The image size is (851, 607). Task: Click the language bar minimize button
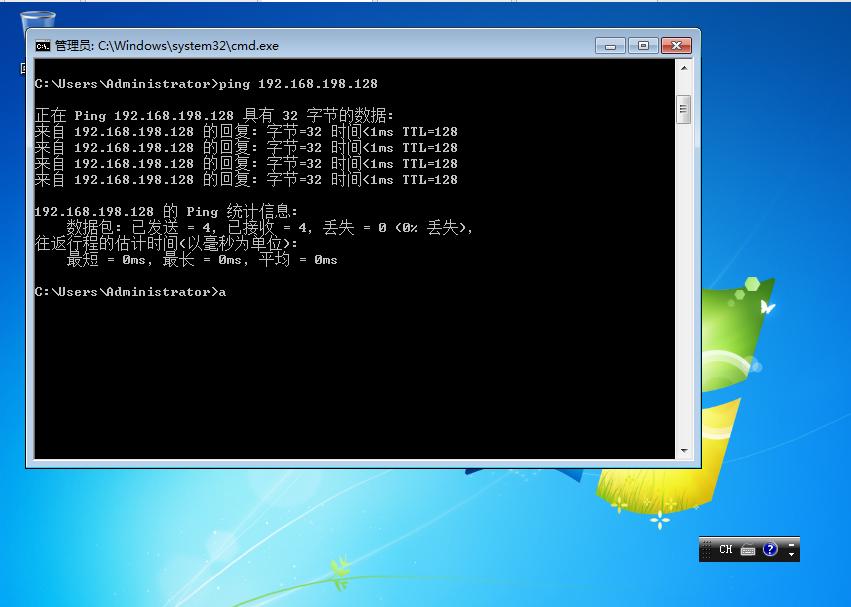point(792,543)
